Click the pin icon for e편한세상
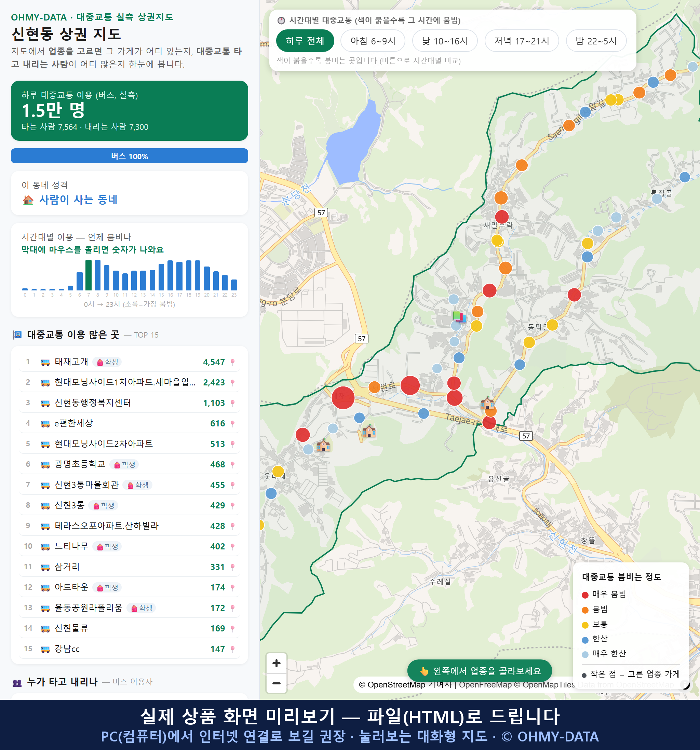The width and height of the screenshot is (700, 750). 232,424
